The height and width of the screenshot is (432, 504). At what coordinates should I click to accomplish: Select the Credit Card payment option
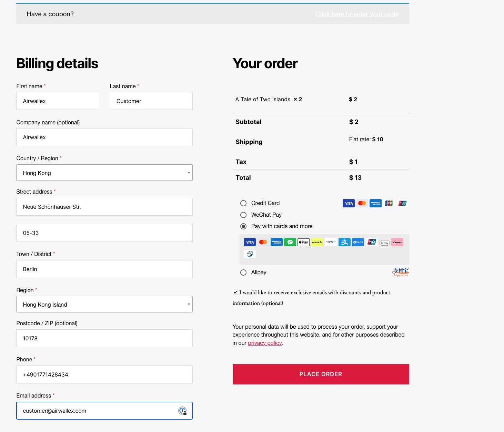tap(243, 203)
